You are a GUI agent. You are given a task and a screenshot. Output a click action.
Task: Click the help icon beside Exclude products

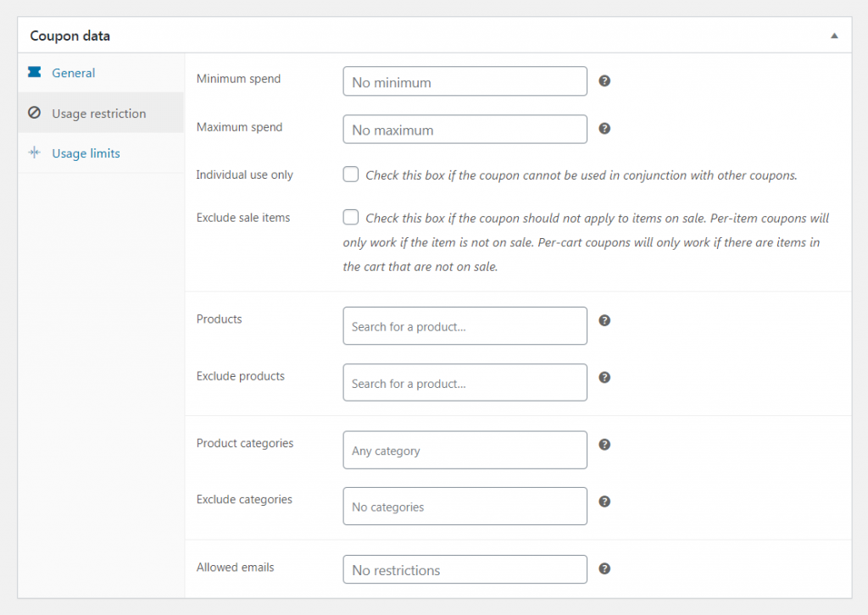click(x=604, y=377)
